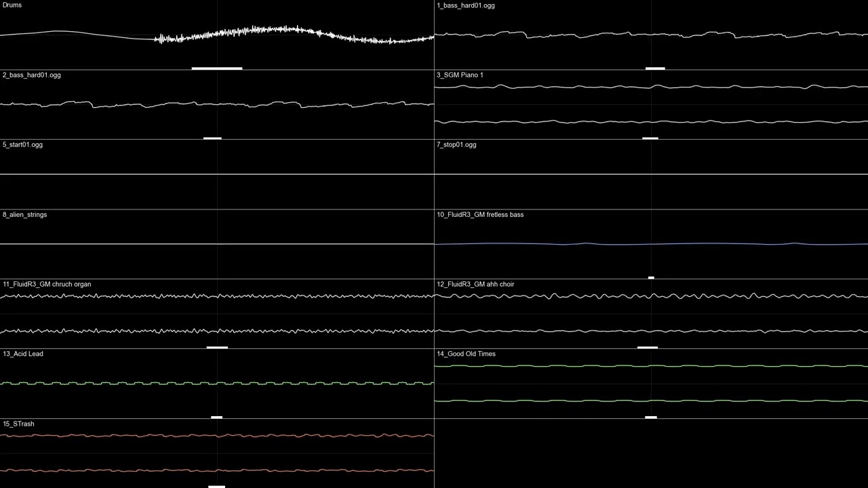The width and height of the screenshot is (868, 488).
Task: Click the level bar under 13_Acid Lead
Action: click(x=217, y=418)
